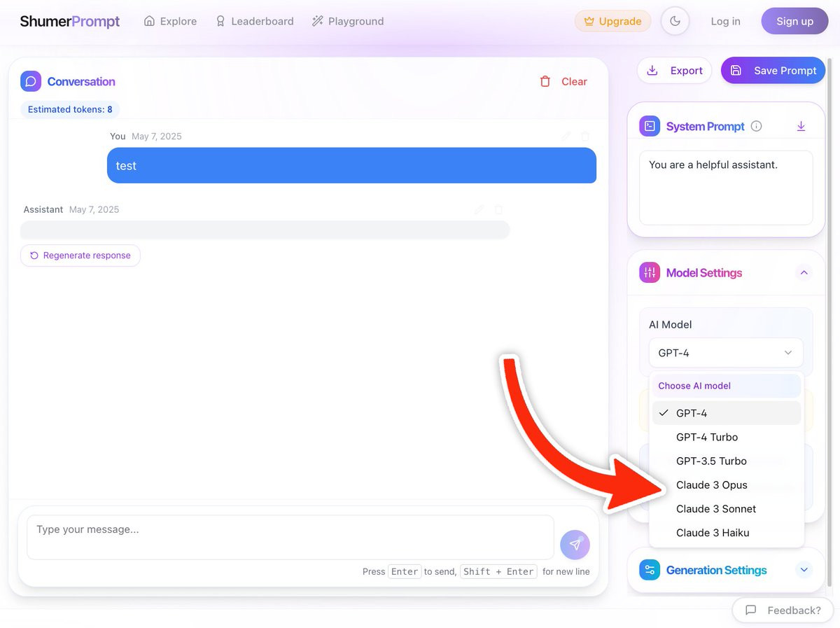Send message with paper plane icon
840x628 pixels.
(x=575, y=544)
